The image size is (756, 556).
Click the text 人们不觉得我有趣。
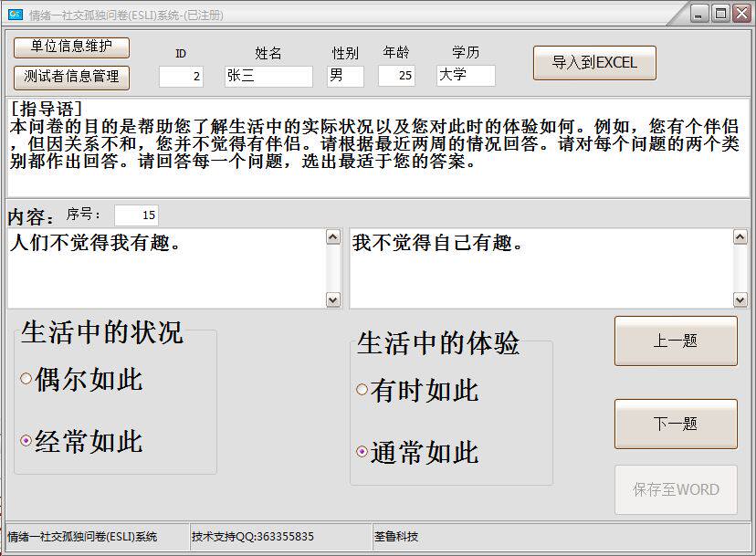tap(96, 243)
